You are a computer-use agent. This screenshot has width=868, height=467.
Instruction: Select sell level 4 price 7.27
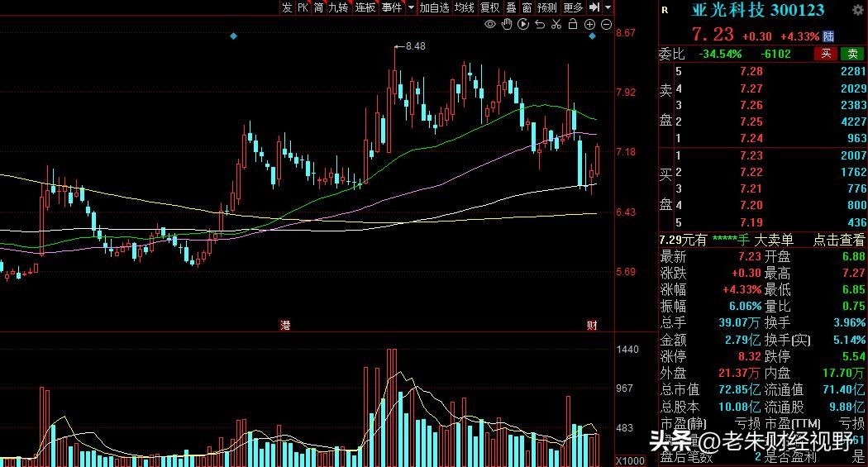click(x=751, y=88)
